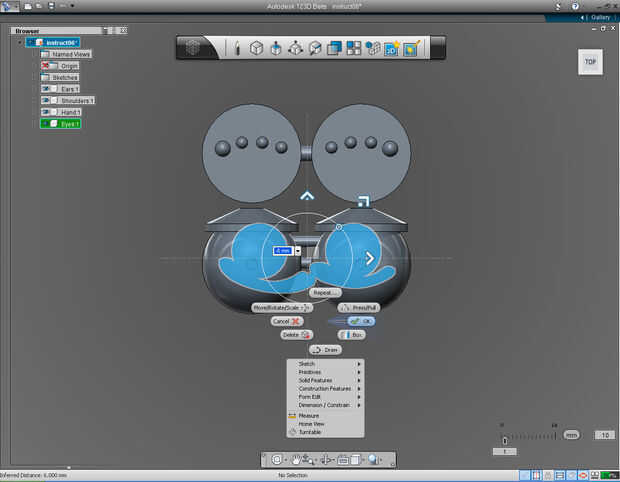The width and height of the screenshot is (620, 482).
Task: Open the Move/transform cube with arrows tool
Action: tap(295, 48)
